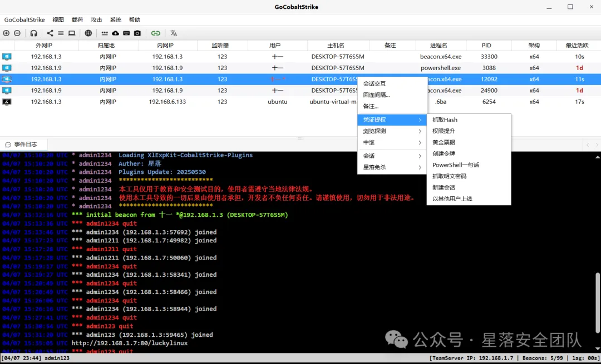Image resolution: width=601 pixels, height=364 pixels.
Task: Select 创建令牌 from submenu
Action: click(x=469, y=153)
